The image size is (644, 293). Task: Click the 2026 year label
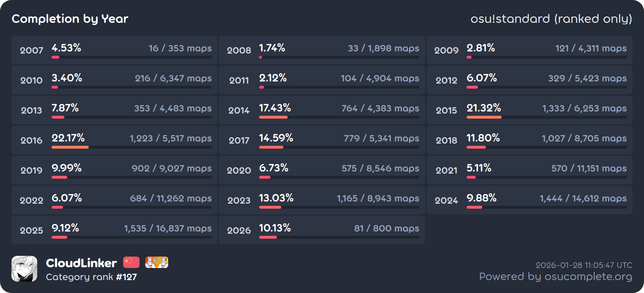point(239,230)
